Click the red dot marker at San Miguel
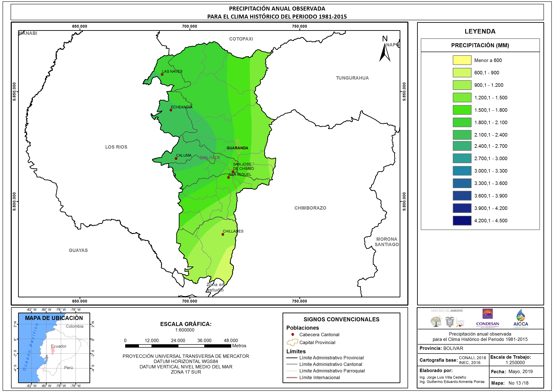Screen dimensions: 554x392 (x=229, y=177)
